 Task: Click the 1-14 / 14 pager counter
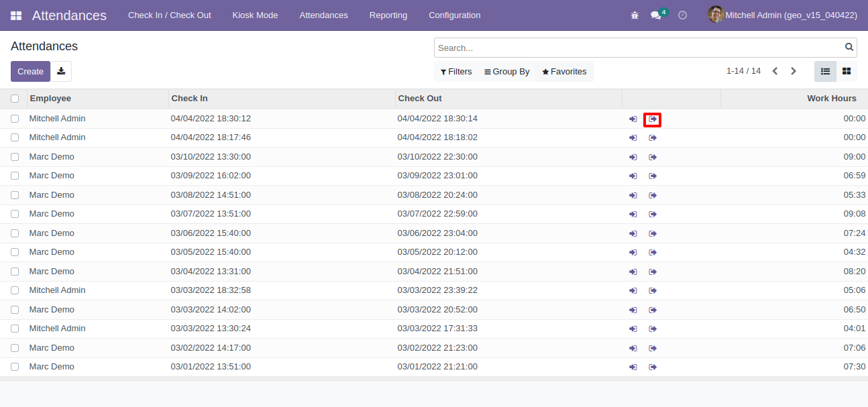tap(743, 71)
